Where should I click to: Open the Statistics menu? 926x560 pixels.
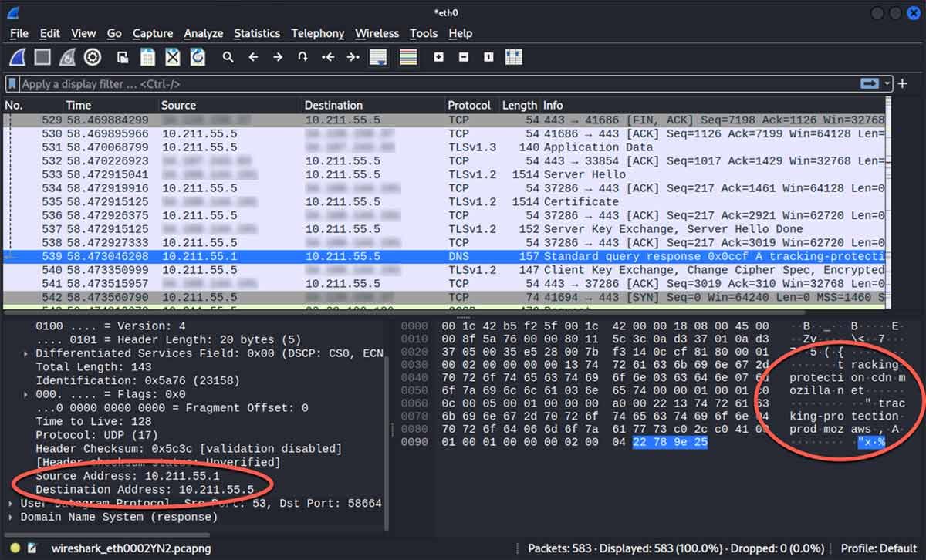click(x=258, y=33)
